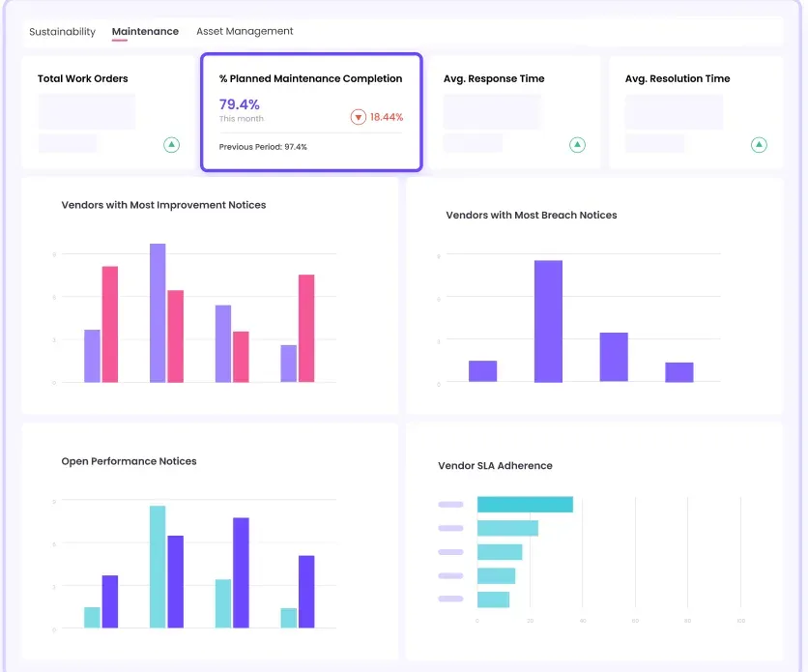This screenshot has width=808, height=672.
Task: Click tallest teal bar in Open Performance Notices
Action: click(158, 567)
